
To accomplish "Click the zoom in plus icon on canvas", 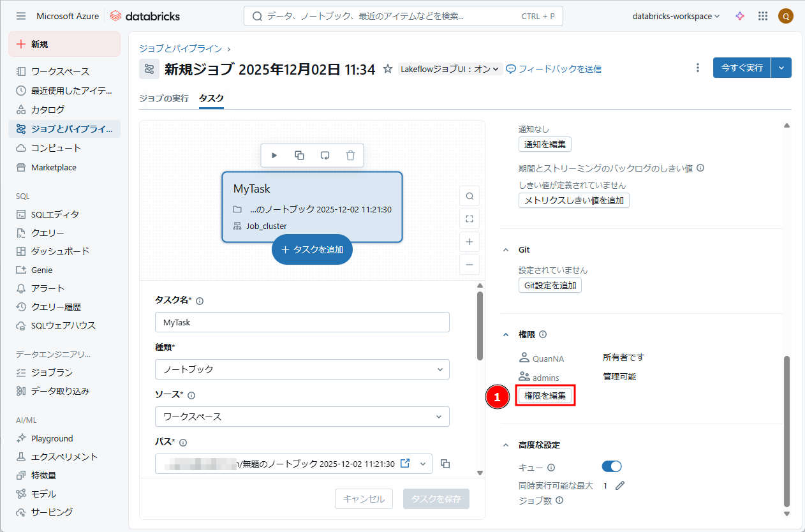I will pos(469,242).
